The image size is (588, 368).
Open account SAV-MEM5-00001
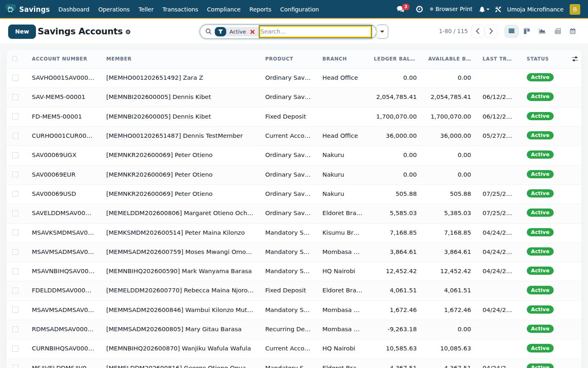(58, 97)
